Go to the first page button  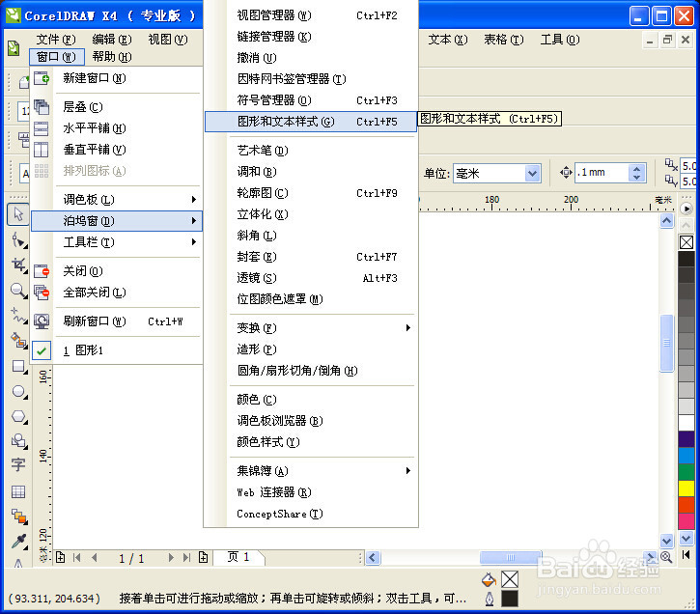coord(77,557)
